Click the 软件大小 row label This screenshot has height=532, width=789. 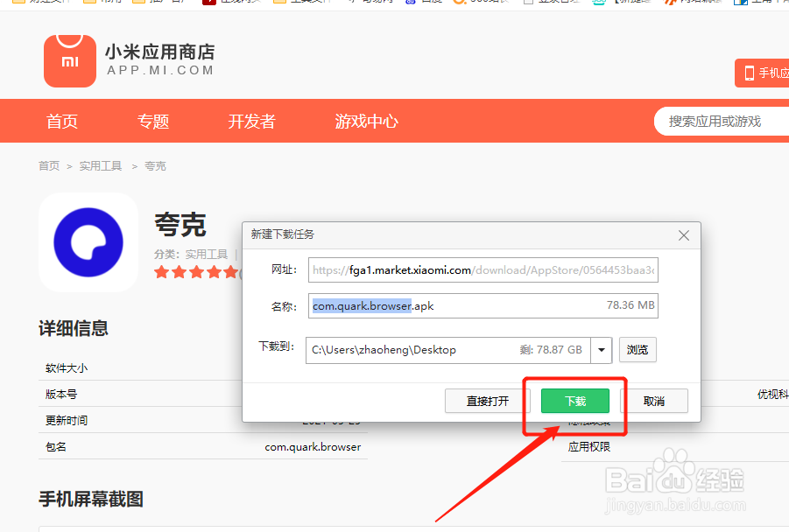67,368
